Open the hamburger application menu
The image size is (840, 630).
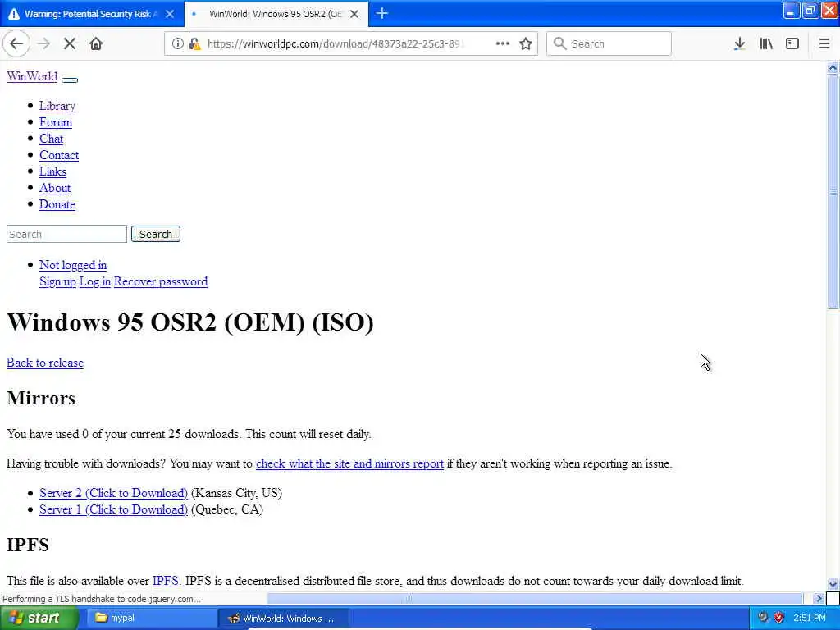[x=824, y=44]
